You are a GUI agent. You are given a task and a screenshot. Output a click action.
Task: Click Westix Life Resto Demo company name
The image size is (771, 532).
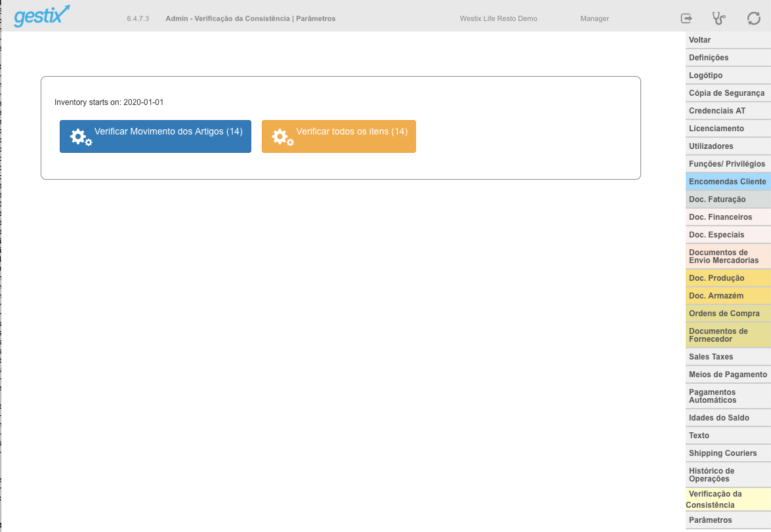coord(498,18)
